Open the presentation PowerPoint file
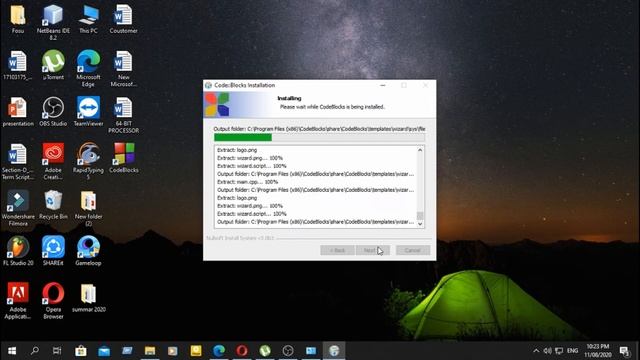 [18, 112]
